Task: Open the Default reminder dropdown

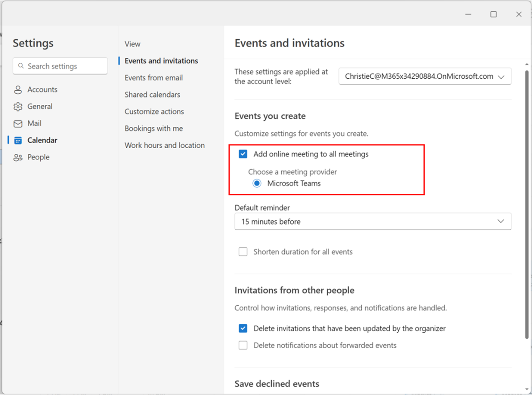Action: tap(373, 221)
